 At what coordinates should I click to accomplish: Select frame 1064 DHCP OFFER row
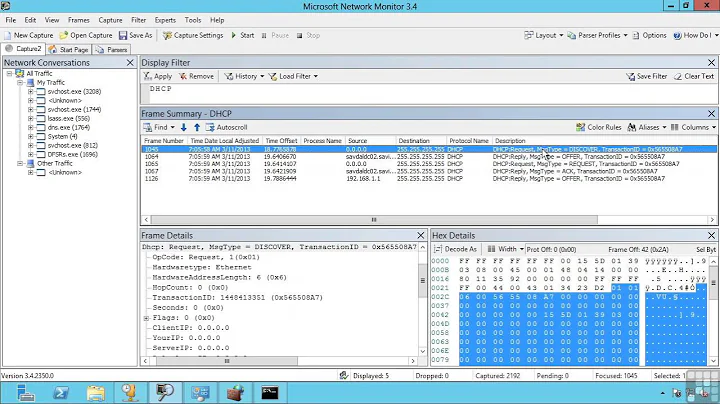(x=429, y=157)
